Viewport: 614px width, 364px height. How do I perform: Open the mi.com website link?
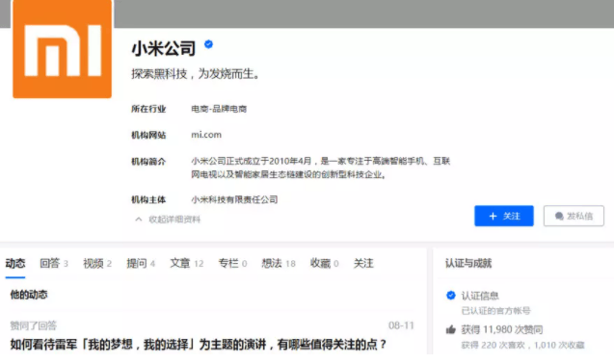206,135
